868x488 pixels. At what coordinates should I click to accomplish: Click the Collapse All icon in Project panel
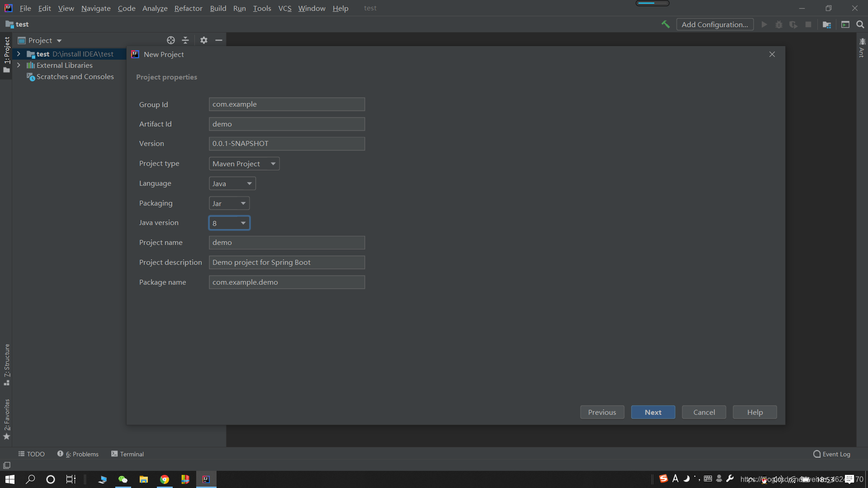[x=185, y=40]
